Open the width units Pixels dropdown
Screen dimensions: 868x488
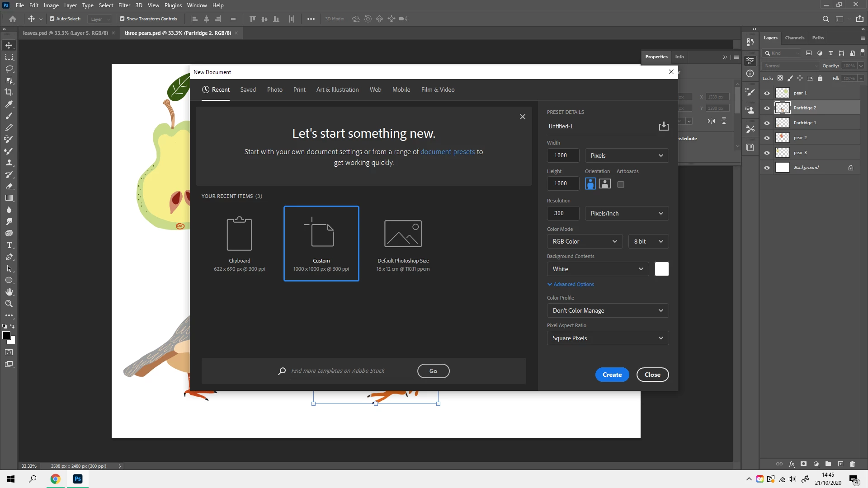pyautogui.click(x=626, y=155)
